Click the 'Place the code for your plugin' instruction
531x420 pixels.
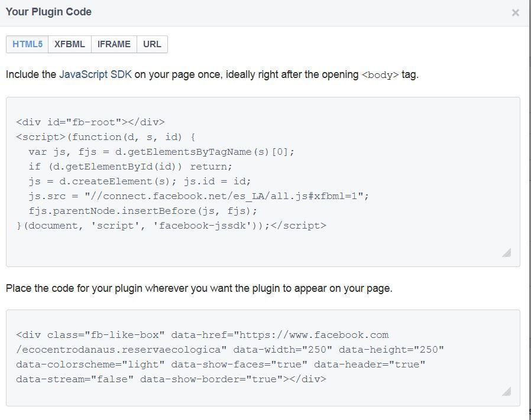199,288
